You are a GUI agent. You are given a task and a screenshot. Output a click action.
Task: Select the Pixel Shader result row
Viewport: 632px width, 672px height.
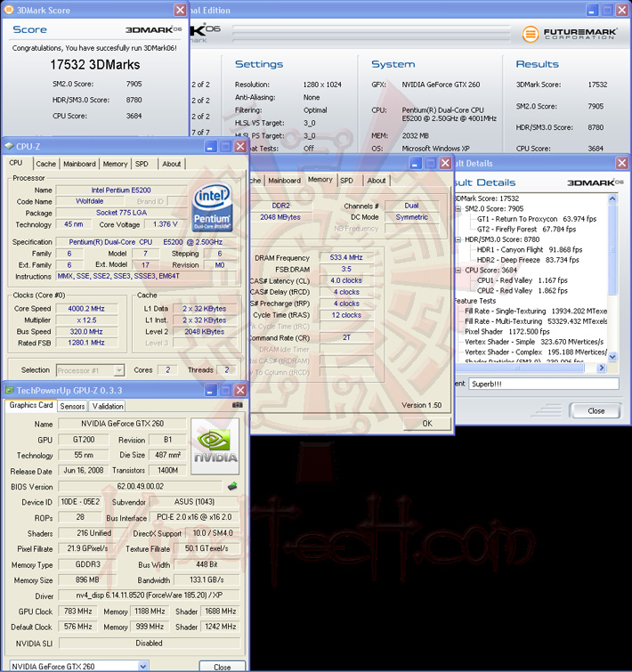(x=507, y=332)
